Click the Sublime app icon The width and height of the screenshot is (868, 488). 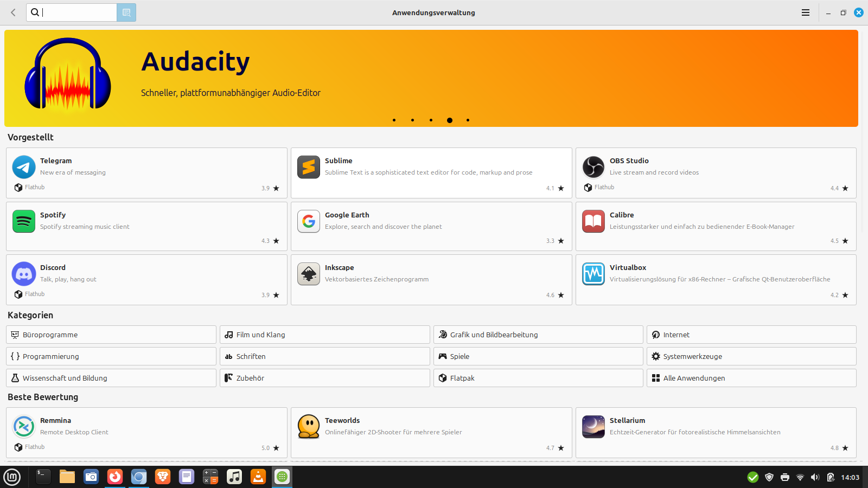309,167
